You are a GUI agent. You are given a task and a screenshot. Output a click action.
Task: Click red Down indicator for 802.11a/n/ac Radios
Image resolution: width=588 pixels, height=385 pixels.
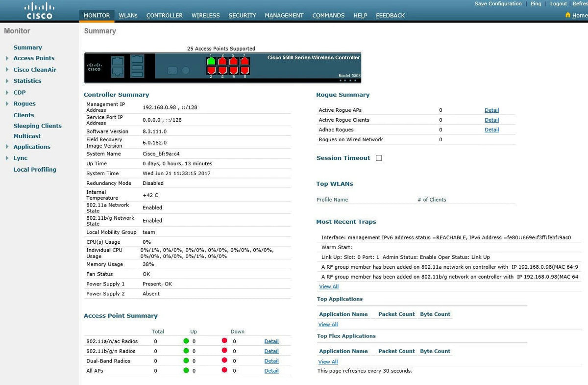point(224,341)
